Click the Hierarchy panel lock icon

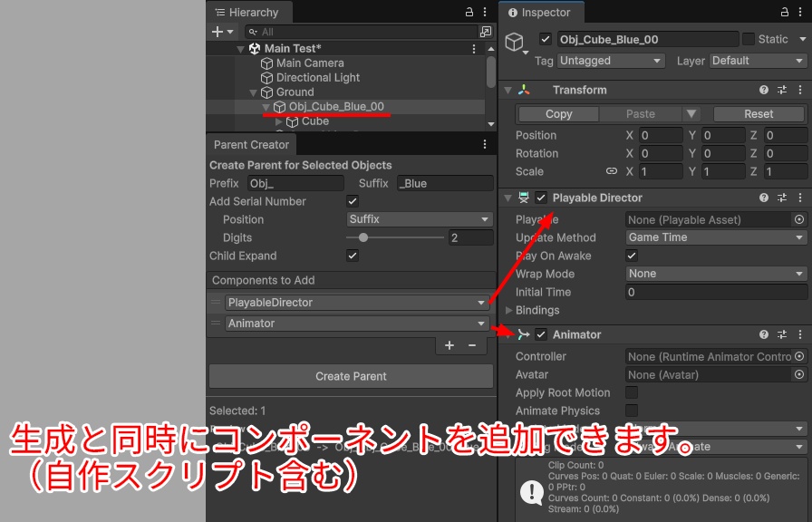pyautogui.click(x=469, y=12)
